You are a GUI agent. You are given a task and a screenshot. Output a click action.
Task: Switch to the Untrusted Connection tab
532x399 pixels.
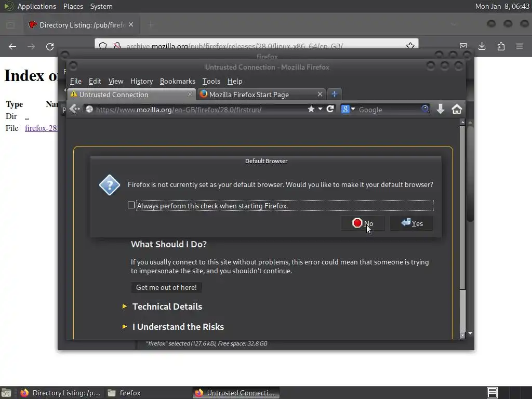[131, 95]
